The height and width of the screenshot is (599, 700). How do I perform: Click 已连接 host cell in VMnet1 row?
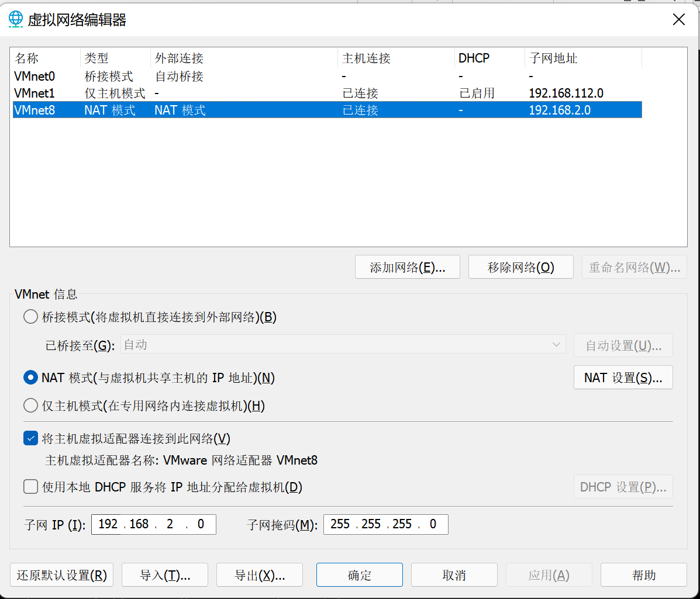pyautogui.click(x=360, y=94)
